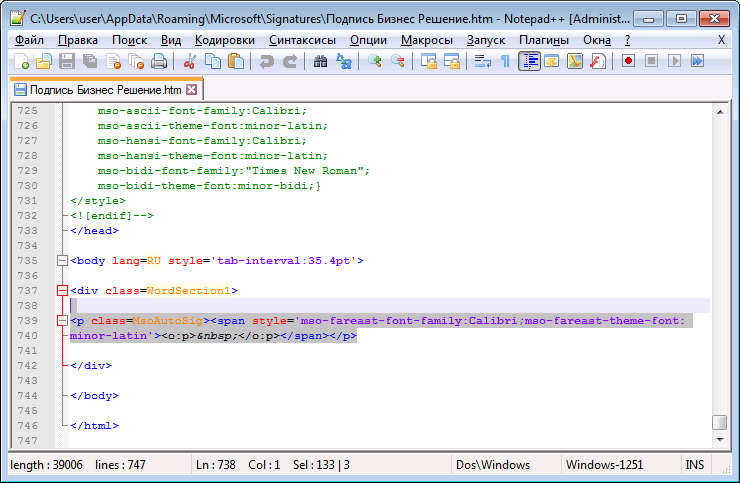Click the 'length : 39006' status text
740x483 pixels.
(x=46, y=465)
